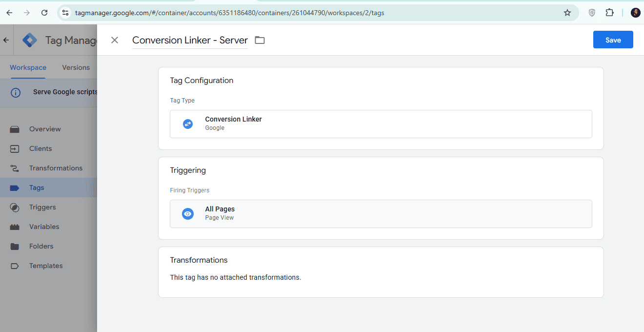Click the Triggering section heading
Viewport: 644px width, 332px height.
tap(188, 170)
